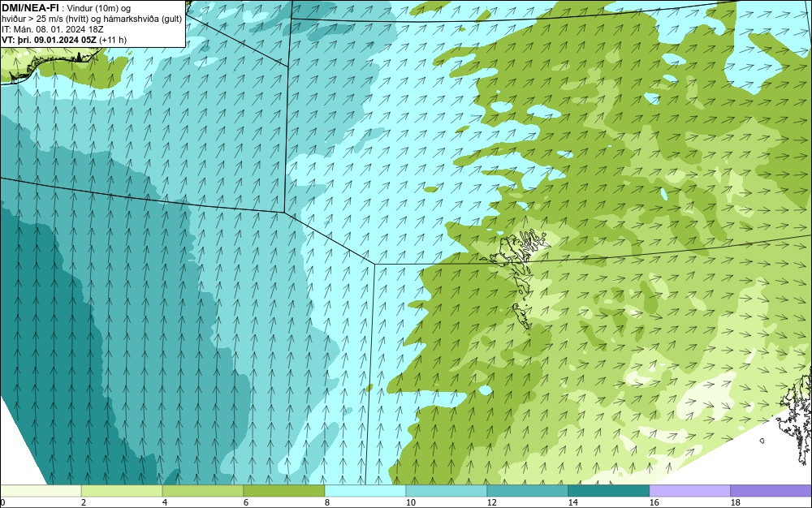
Task: Click the "(+11 h)" forecast offset text
Action: coord(114,40)
